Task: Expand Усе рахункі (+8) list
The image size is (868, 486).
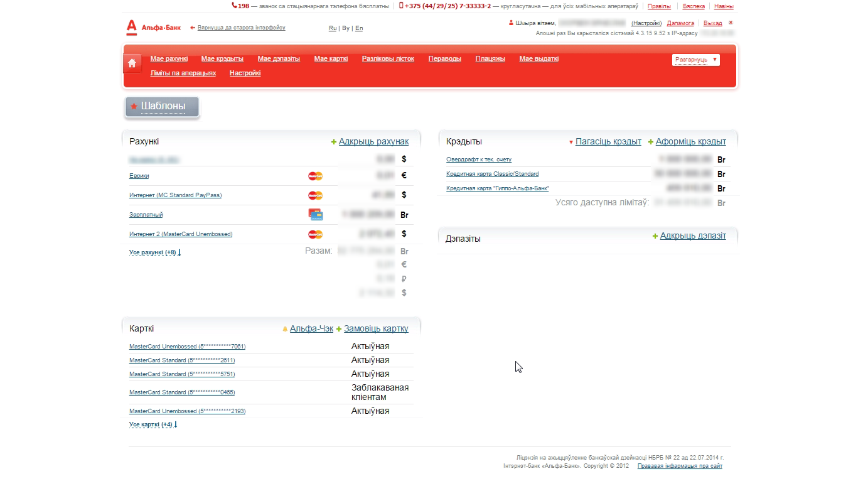Action: click(155, 252)
